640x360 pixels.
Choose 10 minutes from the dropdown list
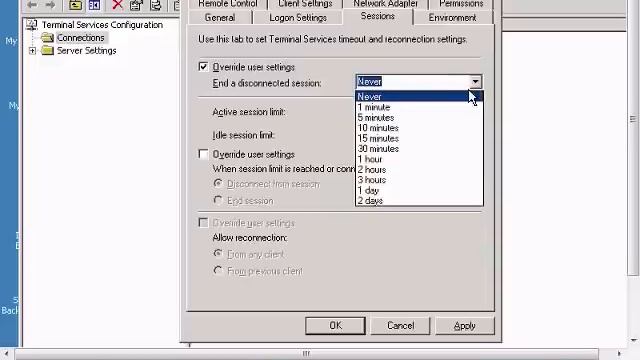coord(419,128)
